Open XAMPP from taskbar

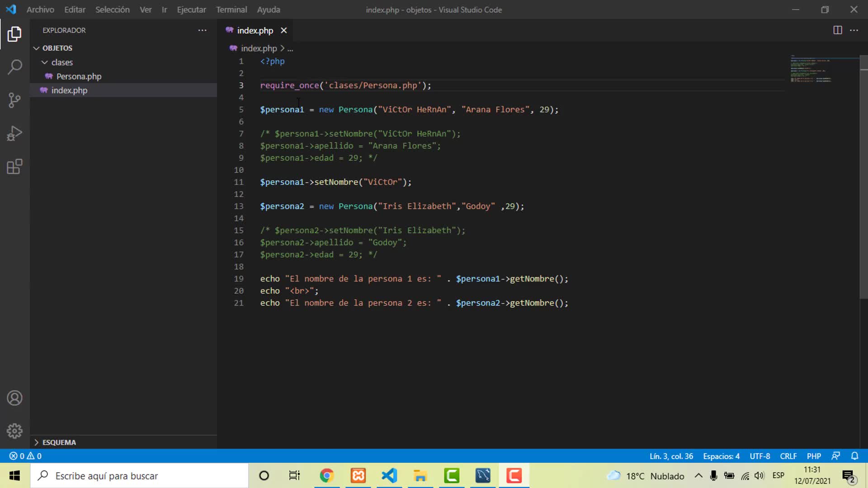(x=358, y=475)
